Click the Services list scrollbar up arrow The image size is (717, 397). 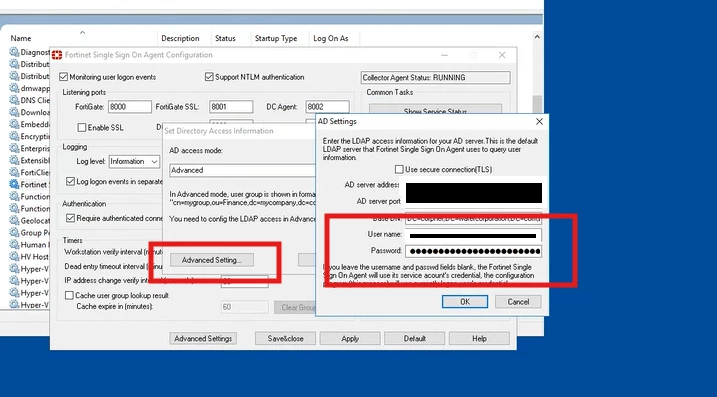[537, 37]
